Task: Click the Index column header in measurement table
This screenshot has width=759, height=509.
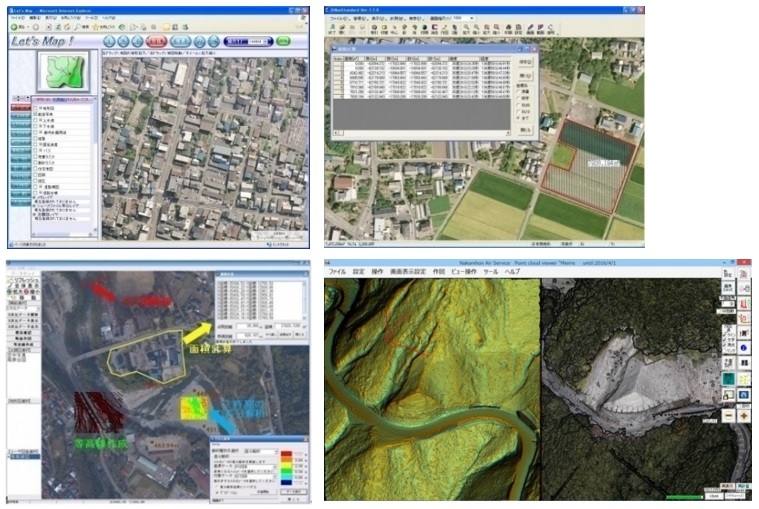Action: tap(338, 59)
